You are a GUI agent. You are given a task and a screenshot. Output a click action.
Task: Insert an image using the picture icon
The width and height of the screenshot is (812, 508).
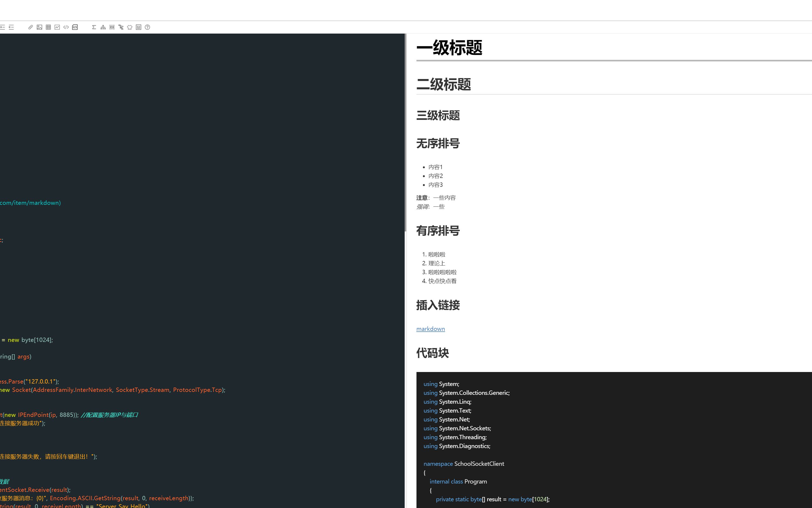pyautogui.click(x=39, y=27)
